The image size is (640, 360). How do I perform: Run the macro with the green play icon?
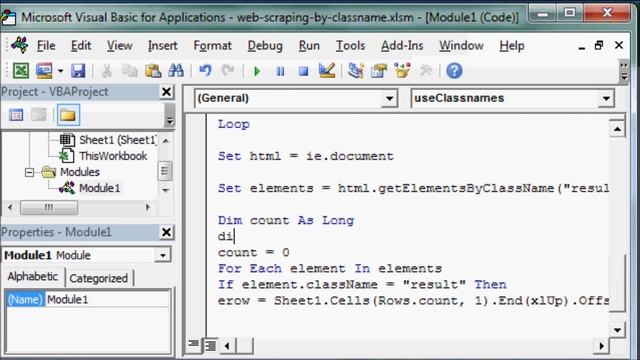(257, 71)
